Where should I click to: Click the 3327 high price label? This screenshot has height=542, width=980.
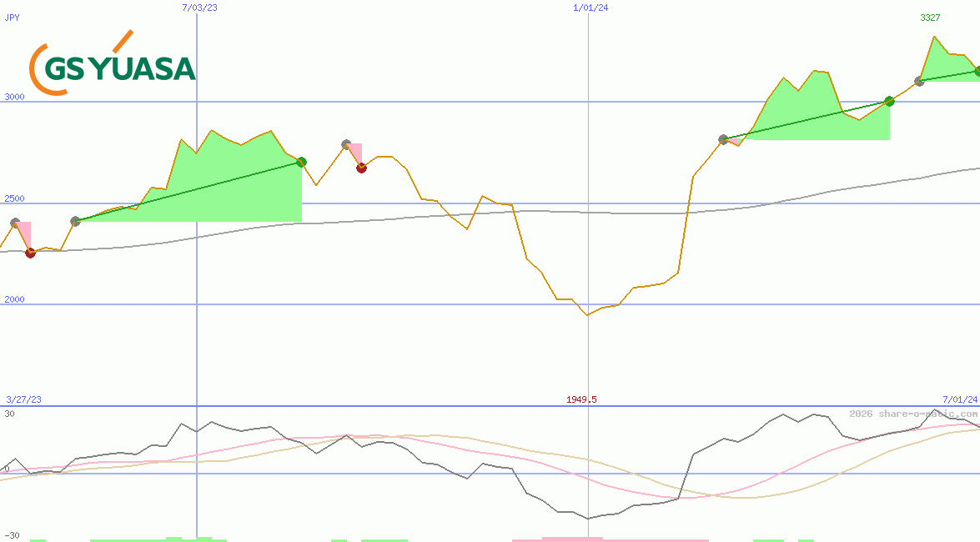[x=931, y=18]
